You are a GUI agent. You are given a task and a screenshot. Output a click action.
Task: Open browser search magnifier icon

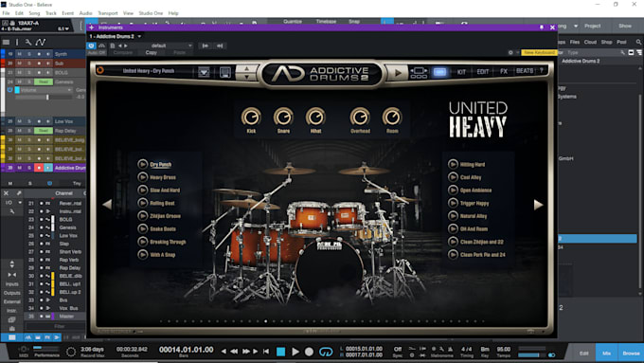(x=638, y=42)
